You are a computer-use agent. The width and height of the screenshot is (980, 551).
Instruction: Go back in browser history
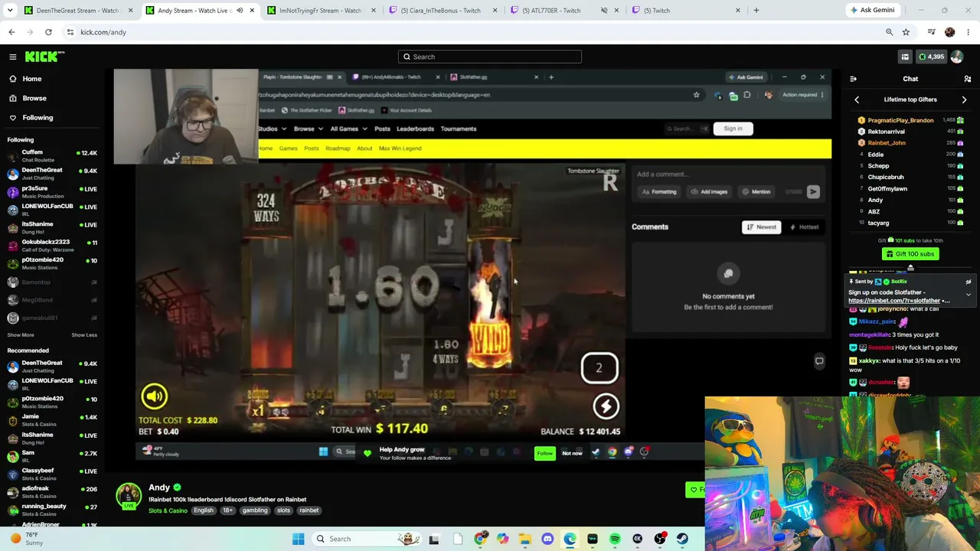(11, 32)
